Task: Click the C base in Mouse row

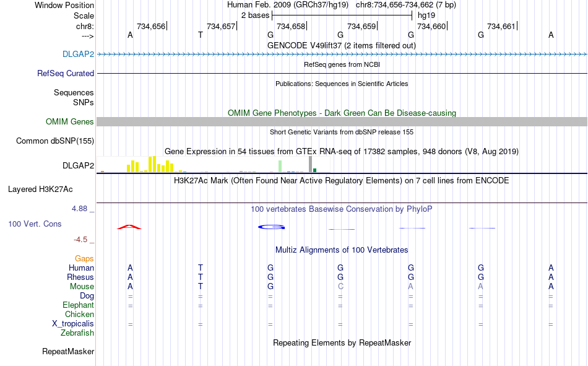Action: pyautogui.click(x=340, y=286)
